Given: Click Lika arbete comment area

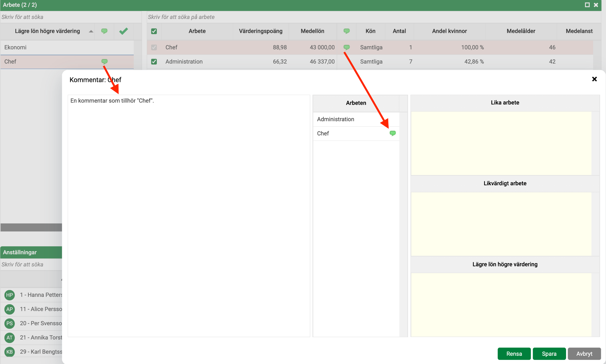Looking at the screenshot, I should tap(501, 143).
